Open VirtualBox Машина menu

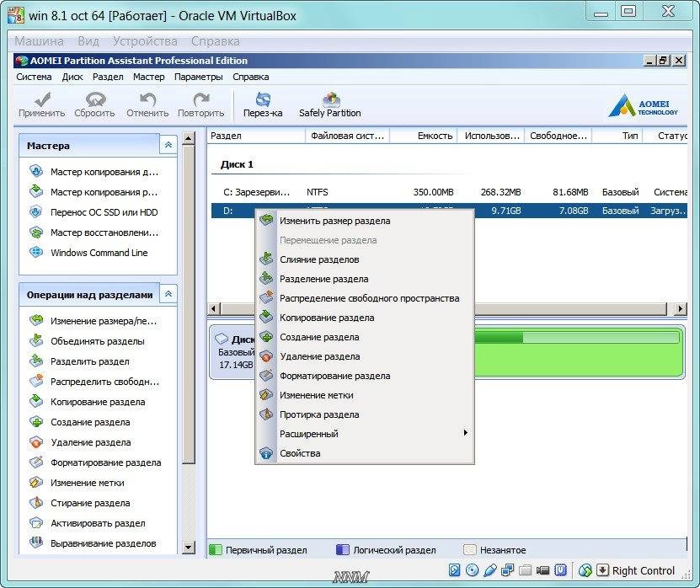click(40, 41)
